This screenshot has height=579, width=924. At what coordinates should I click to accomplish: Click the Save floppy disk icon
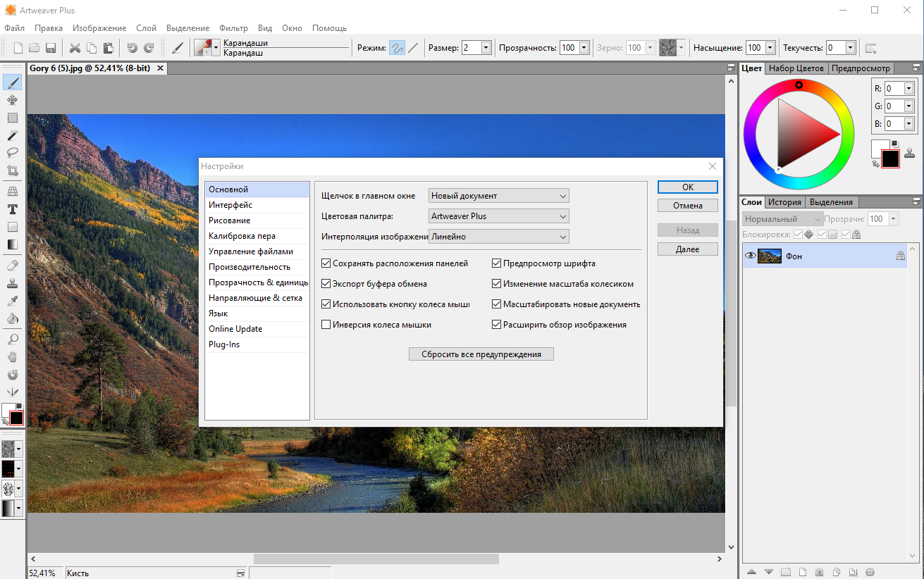tap(51, 48)
